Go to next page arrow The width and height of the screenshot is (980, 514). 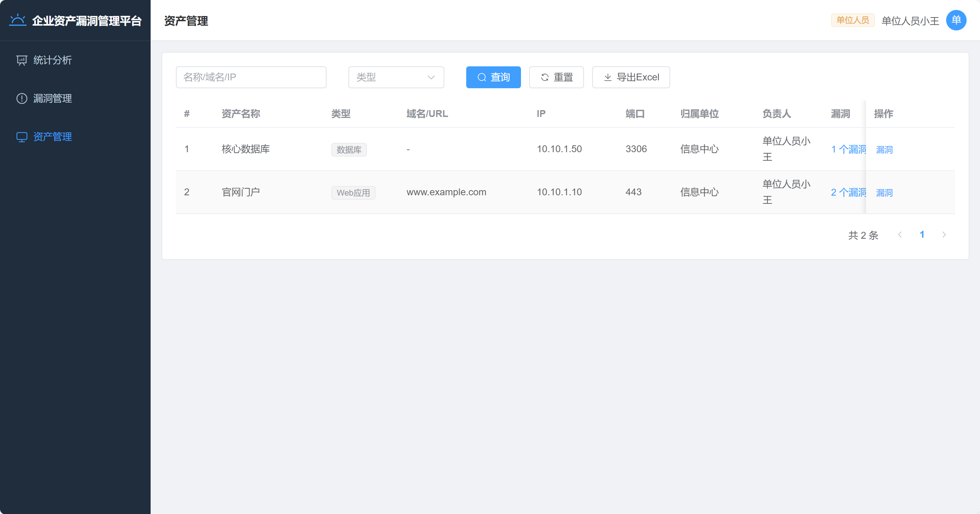point(944,235)
